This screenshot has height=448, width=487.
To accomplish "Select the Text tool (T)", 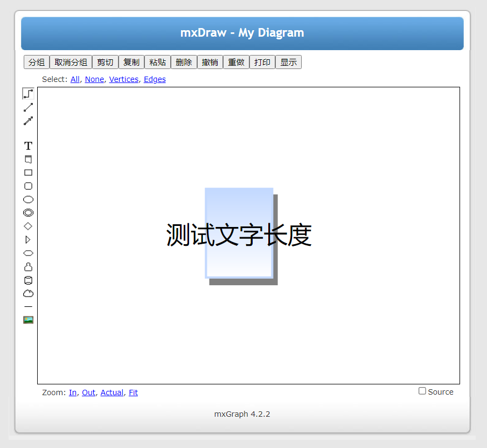I will [28, 146].
